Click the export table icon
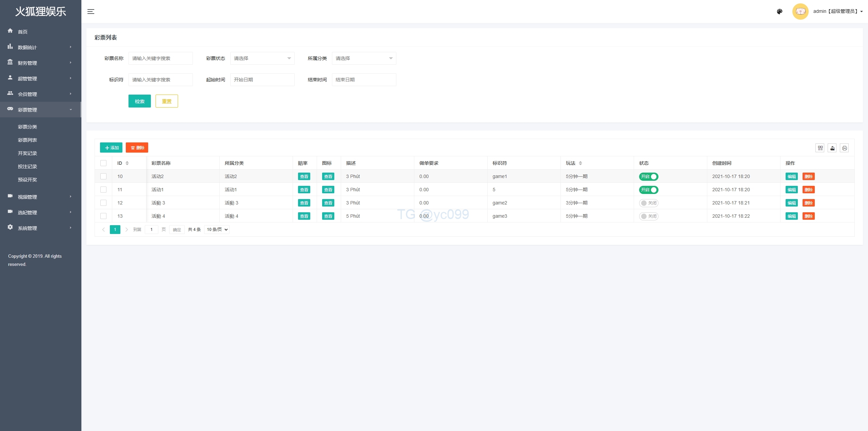The height and width of the screenshot is (431, 868). tap(832, 148)
